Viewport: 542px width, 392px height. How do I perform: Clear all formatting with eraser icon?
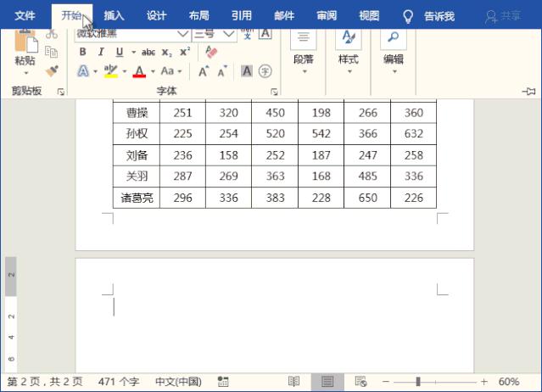tap(211, 52)
